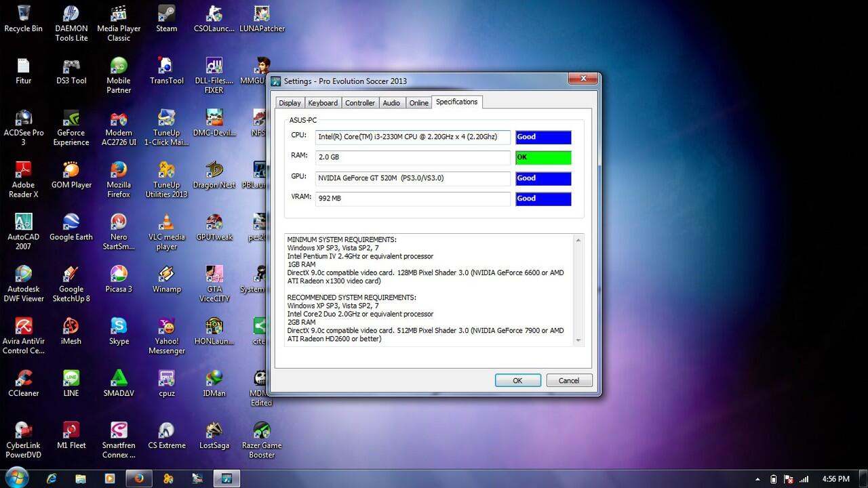Screen dimensions: 868x488
Task: Launch DAEMON Tools Lite from desktop
Action: (71, 24)
